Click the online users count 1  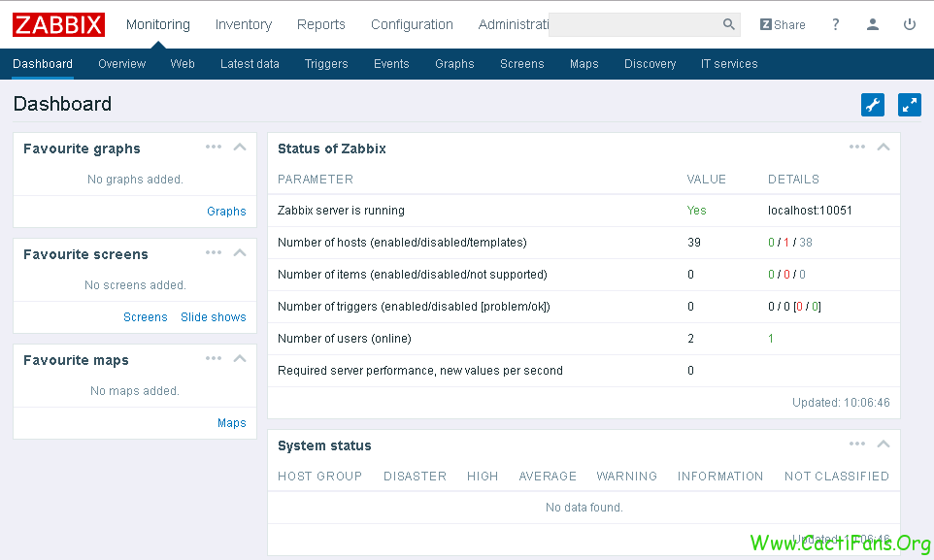coord(771,339)
